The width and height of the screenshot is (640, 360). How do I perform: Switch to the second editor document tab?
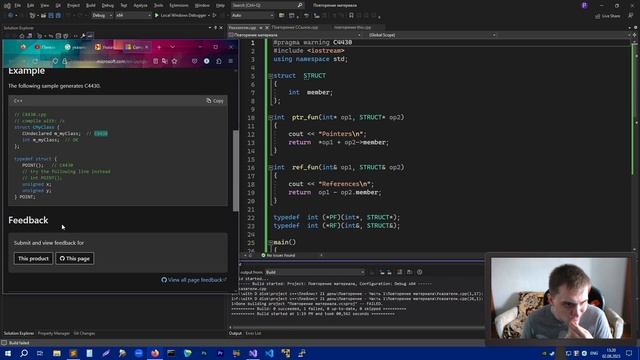tap(295, 27)
